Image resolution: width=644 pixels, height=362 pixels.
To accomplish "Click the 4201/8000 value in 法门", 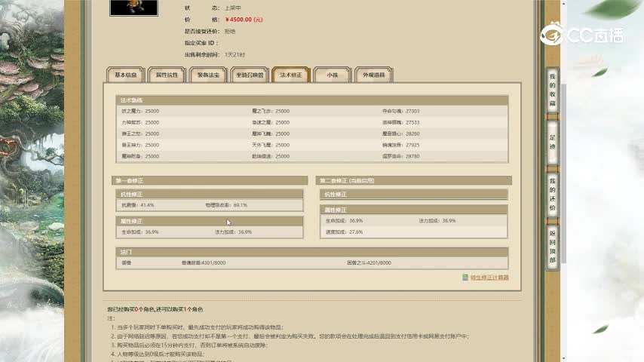I will click(379, 263).
